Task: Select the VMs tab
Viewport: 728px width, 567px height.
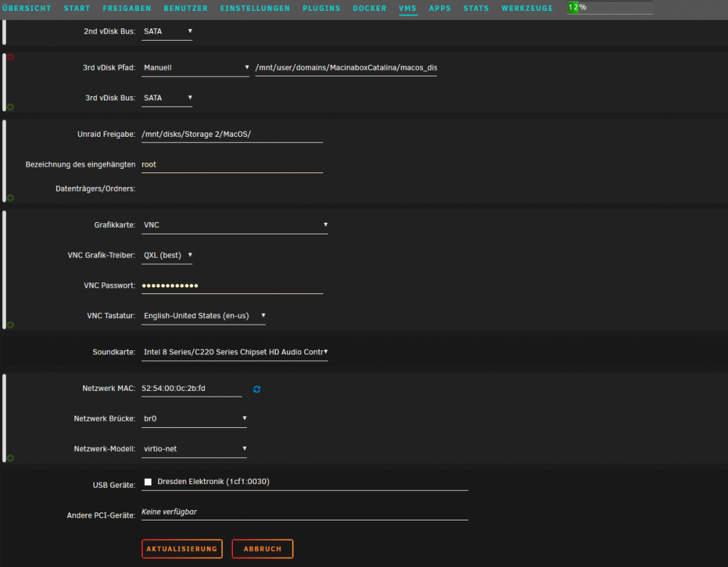Action: (408, 8)
